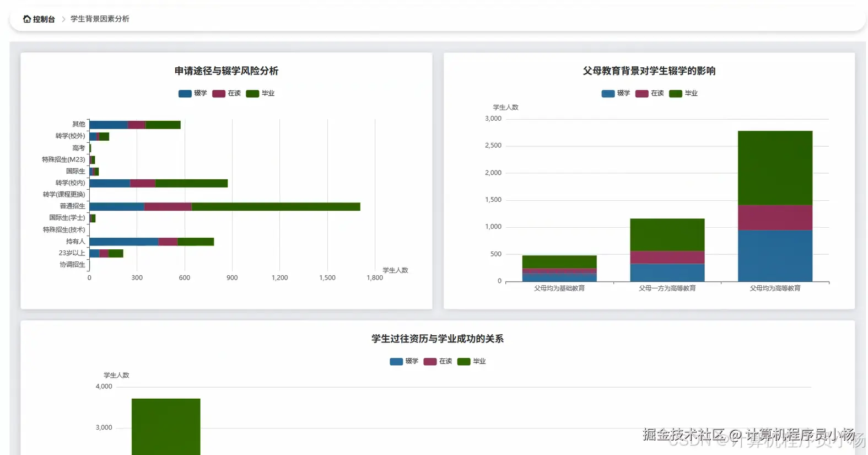Click the tall green column in 学生过往资历 chart
The image size is (868, 455).
(x=166, y=427)
